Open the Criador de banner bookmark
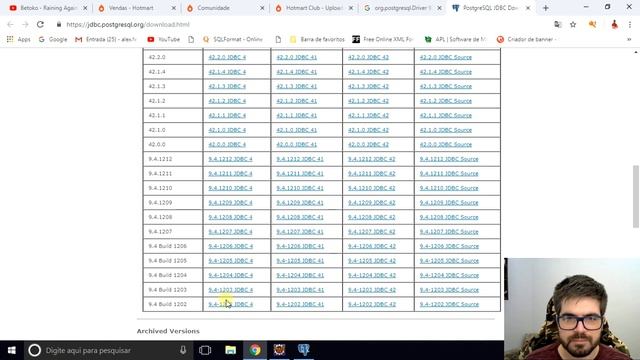This screenshot has width=640, height=360. pyautogui.click(x=527, y=39)
